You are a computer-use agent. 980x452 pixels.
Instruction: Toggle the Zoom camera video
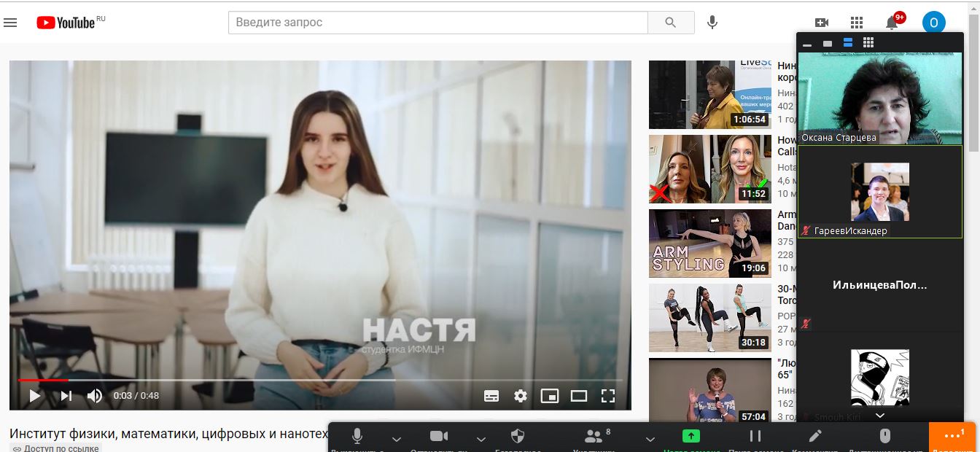tap(439, 436)
